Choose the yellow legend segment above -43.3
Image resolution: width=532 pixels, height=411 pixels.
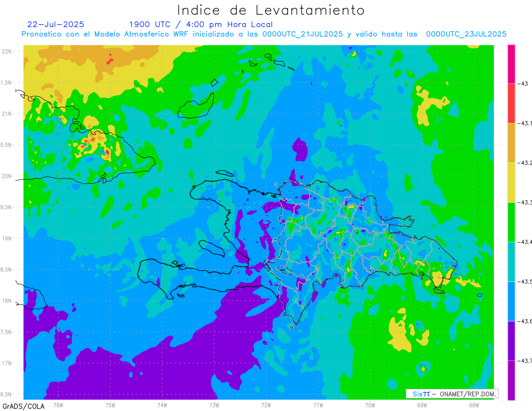click(x=511, y=182)
